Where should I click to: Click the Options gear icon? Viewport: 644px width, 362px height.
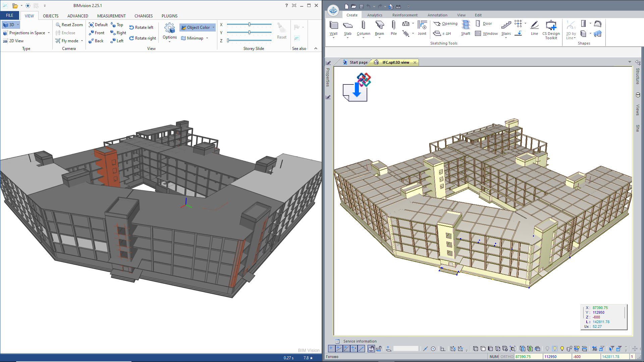(x=170, y=28)
